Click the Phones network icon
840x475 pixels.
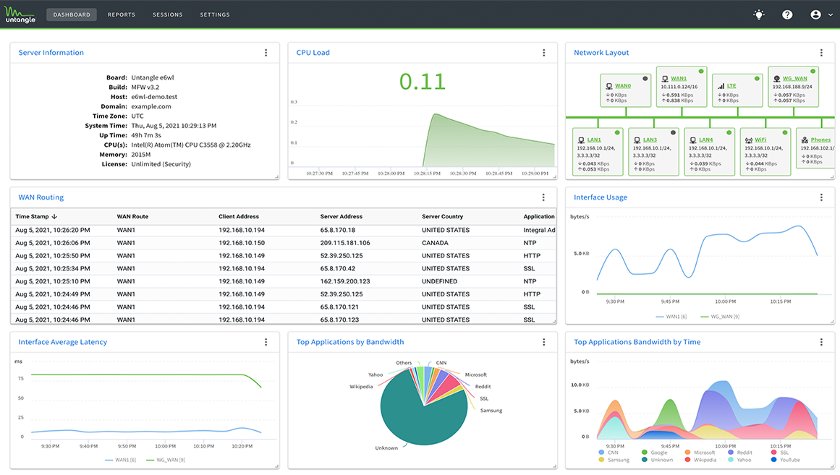805,140
